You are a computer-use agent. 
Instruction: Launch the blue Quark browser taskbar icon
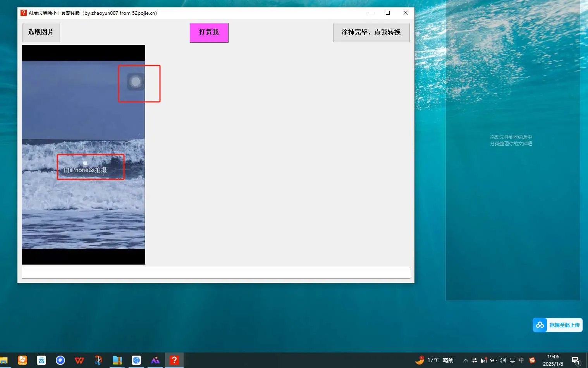[60, 360]
